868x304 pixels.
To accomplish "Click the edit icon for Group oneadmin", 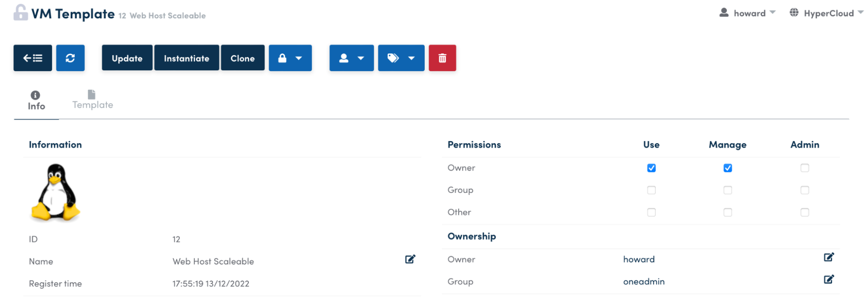I will [828, 280].
